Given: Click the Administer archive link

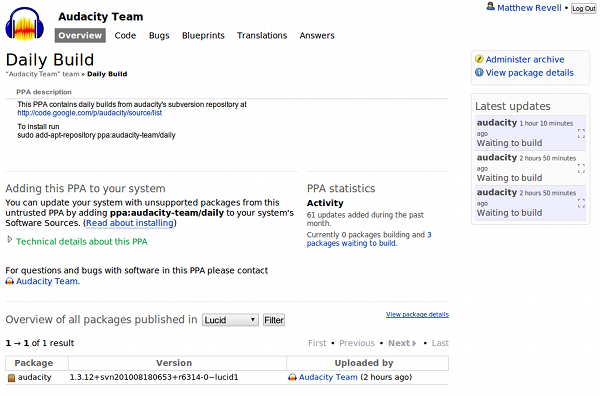Looking at the screenshot, I should point(525,59).
